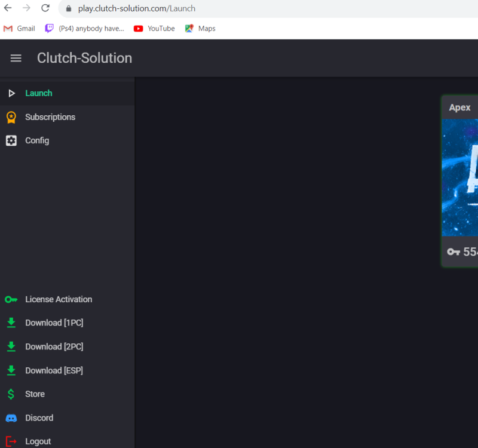Open Discord via its logo icon
Viewport: 478px width, 448px height.
pos(11,418)
